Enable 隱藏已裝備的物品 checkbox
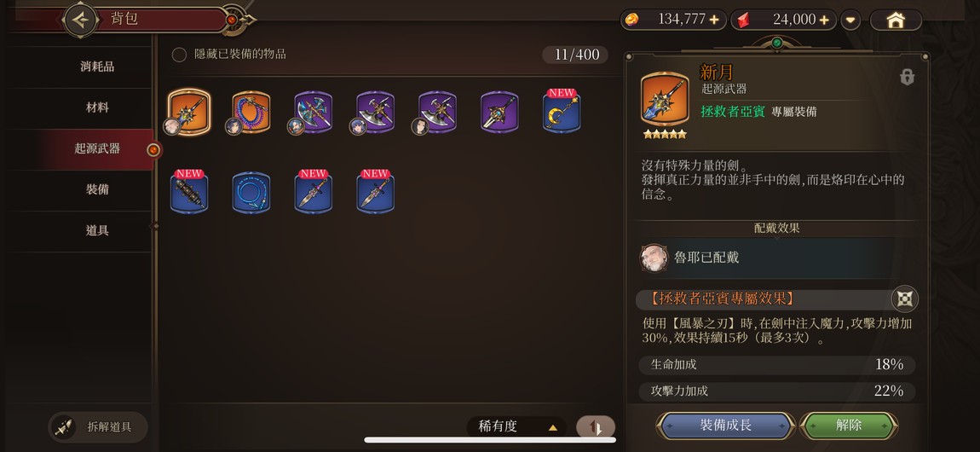The image size is (980, 452). (179, 55)
